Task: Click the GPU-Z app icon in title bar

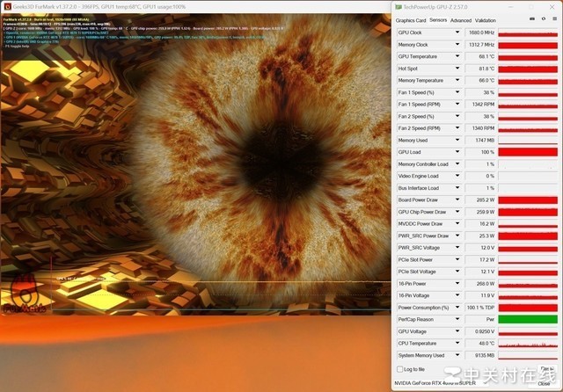Action: click(398, 6)
